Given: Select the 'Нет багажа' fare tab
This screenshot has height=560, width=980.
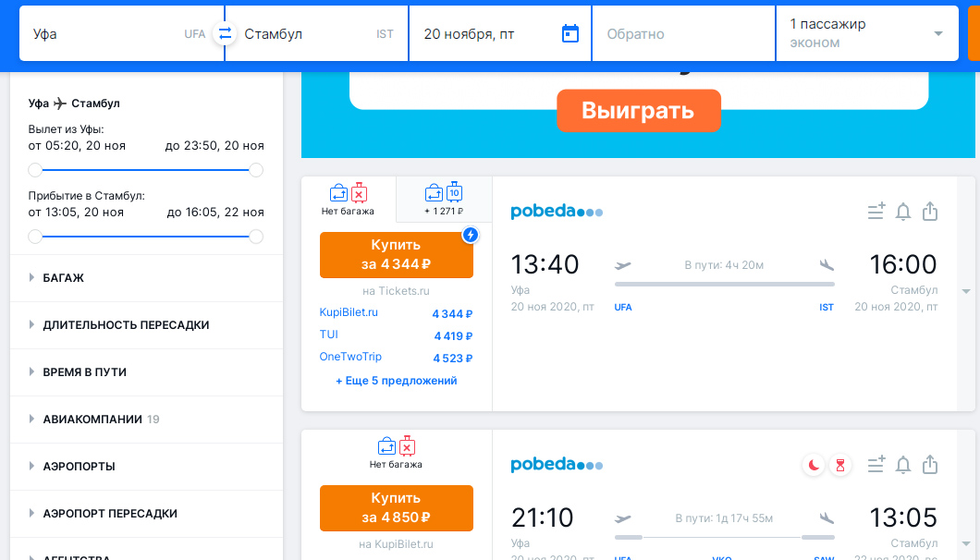Looking at the screenshot, I should (349, 200).
